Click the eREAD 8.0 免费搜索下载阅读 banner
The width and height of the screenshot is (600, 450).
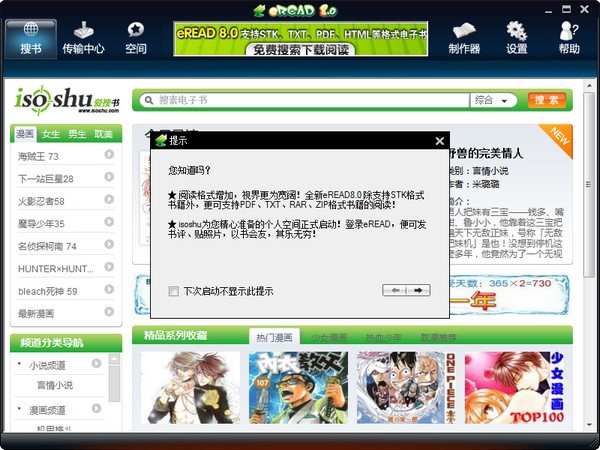(x=300, y=39)
